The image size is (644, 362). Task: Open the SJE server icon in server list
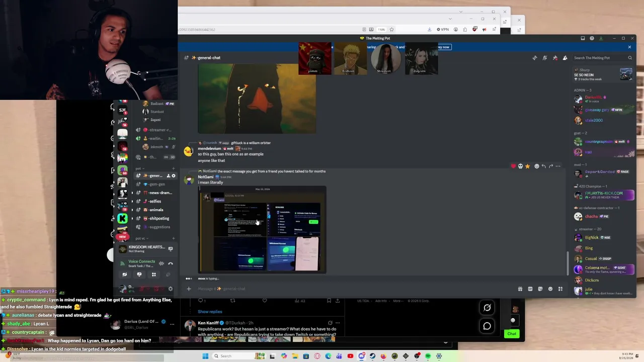pos(122,110)
